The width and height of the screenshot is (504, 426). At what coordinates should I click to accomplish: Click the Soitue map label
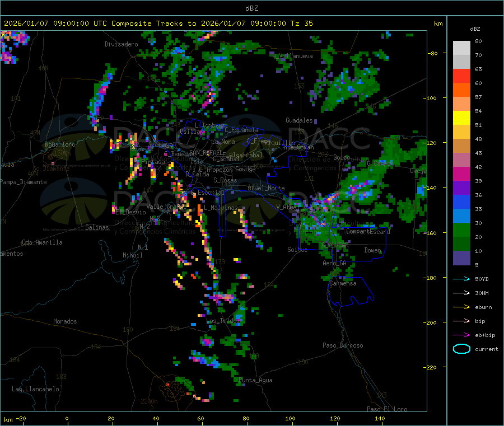297,250
